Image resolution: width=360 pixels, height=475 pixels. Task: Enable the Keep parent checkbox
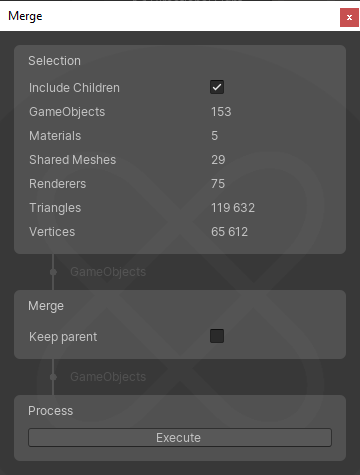click(217, 336)
